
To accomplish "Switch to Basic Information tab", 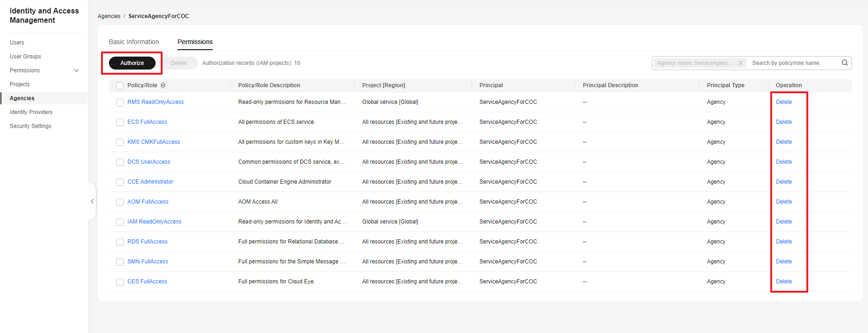I will [x=134, y=42].
